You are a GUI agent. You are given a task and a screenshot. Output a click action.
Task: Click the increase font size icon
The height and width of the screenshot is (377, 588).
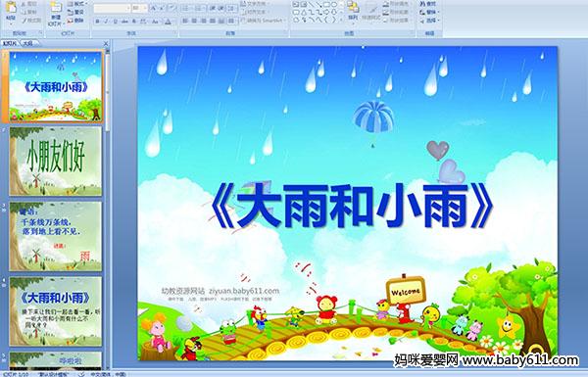(x=153, y=8)
